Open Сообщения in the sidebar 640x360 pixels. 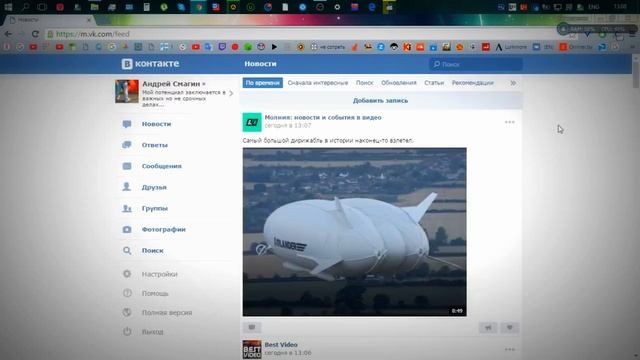[x=162, y=166]
